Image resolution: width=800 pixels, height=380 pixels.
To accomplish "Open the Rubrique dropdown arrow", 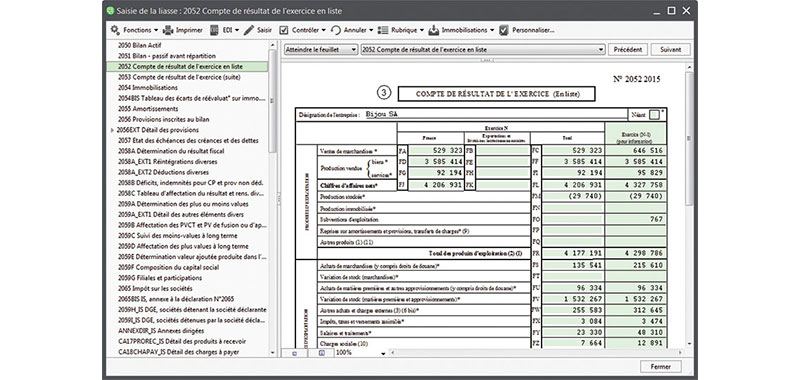I will [422, 31].
